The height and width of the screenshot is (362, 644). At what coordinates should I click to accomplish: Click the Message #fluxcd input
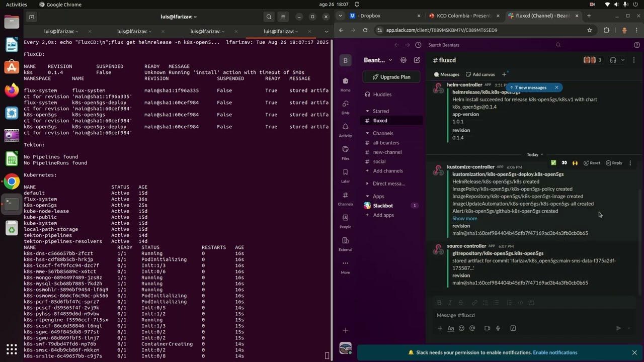point(533,315)
